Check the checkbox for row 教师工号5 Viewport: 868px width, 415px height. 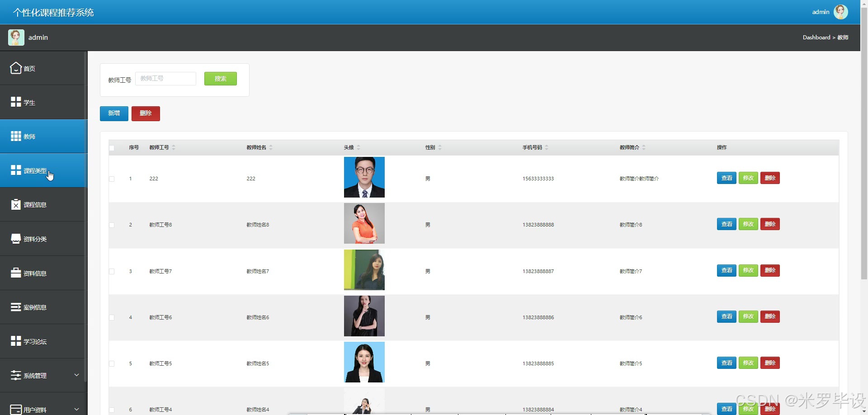click(112, 364)
